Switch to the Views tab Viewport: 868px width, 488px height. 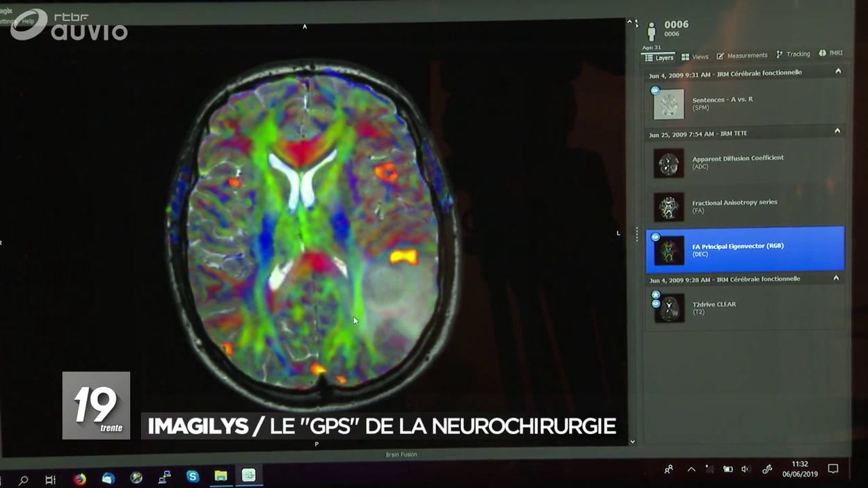695,56
